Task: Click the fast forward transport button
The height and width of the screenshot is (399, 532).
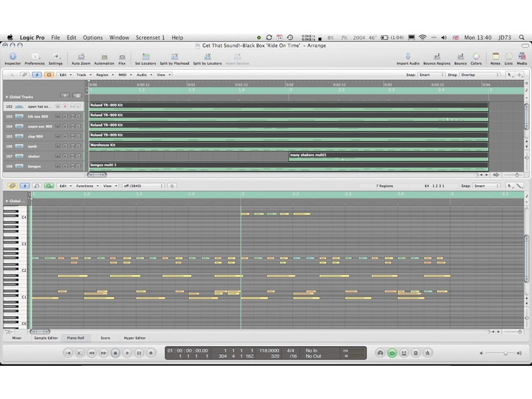Action: tap(103, 353)
